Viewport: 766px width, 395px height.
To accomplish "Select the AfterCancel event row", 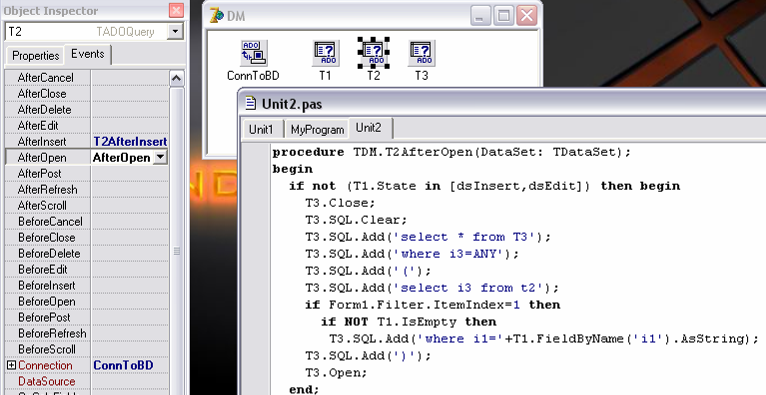I will coord(86,78).
